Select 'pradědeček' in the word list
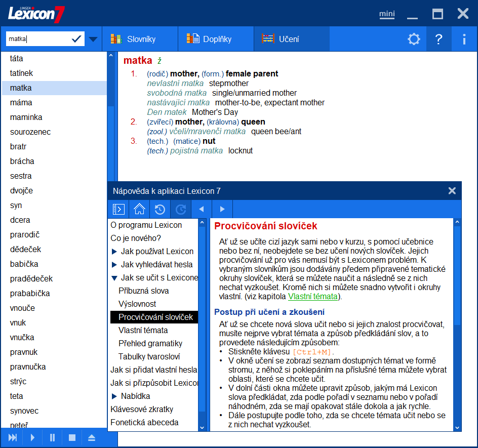Screen dimensions: 478x448 pyautogui.click(x=54, y=278)
